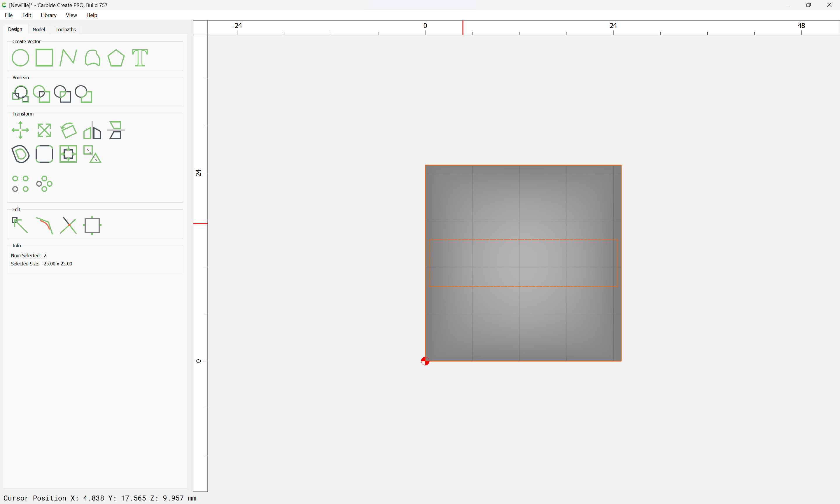Open the Offset Vector tool
This screenshot has width=840, height=504.
tap(20, 154)
